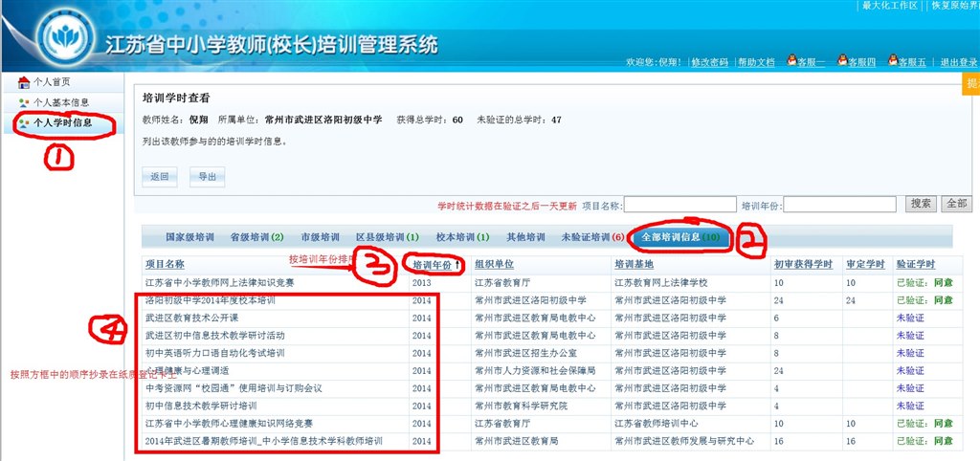Click 退出登录 to log out

pos(957,62)
